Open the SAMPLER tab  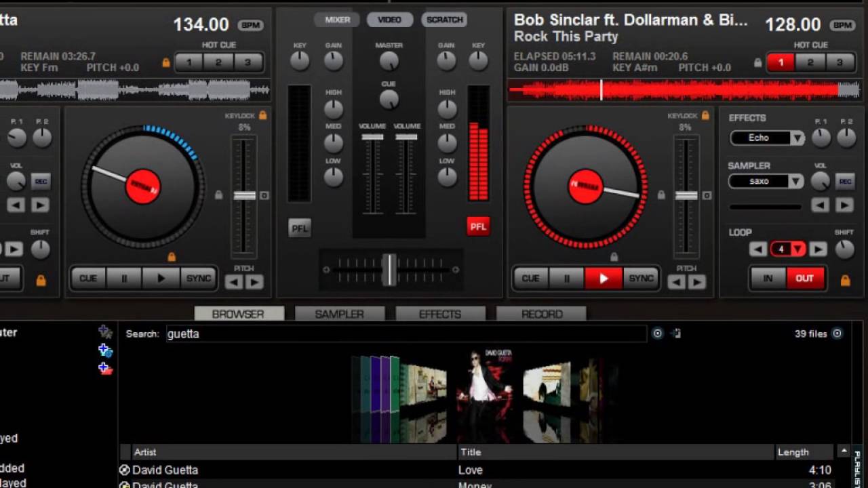pyautogui.click(x=340, y=314)
